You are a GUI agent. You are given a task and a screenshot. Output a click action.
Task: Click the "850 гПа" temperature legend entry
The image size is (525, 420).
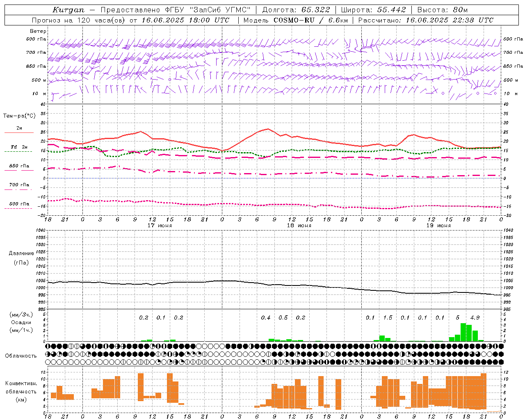click(19, 166)
